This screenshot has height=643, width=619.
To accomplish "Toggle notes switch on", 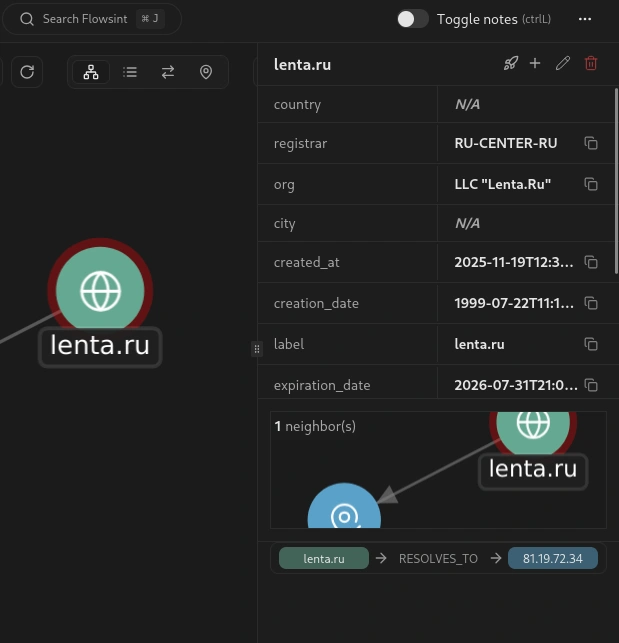I will (x=412, y=19).
